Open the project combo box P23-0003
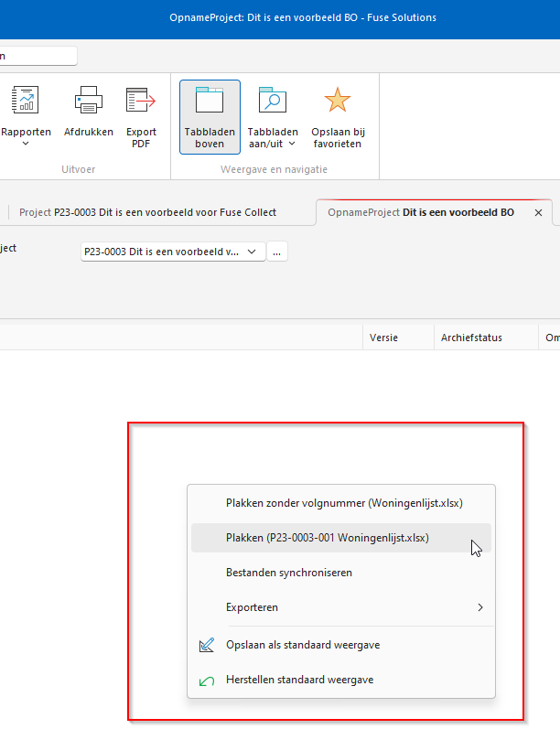Image resolution: width=560 pixels, height=729 pixels. (173, 252)
